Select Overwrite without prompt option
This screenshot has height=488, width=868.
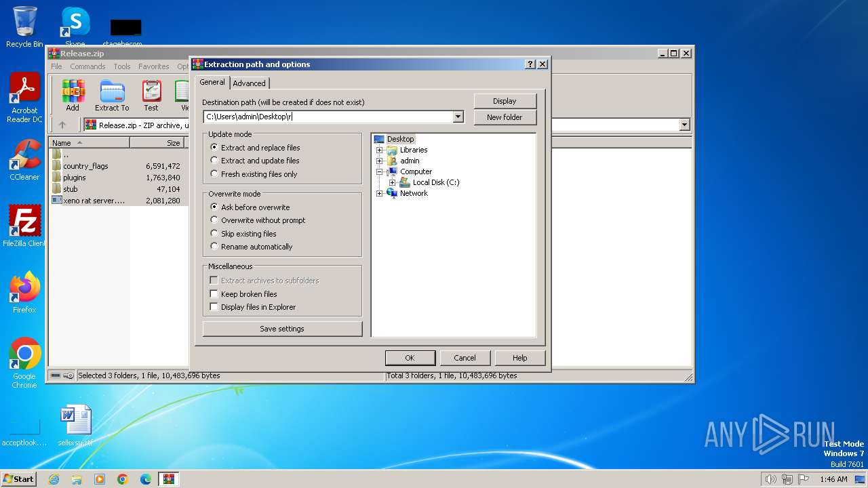tap(258, 220)
